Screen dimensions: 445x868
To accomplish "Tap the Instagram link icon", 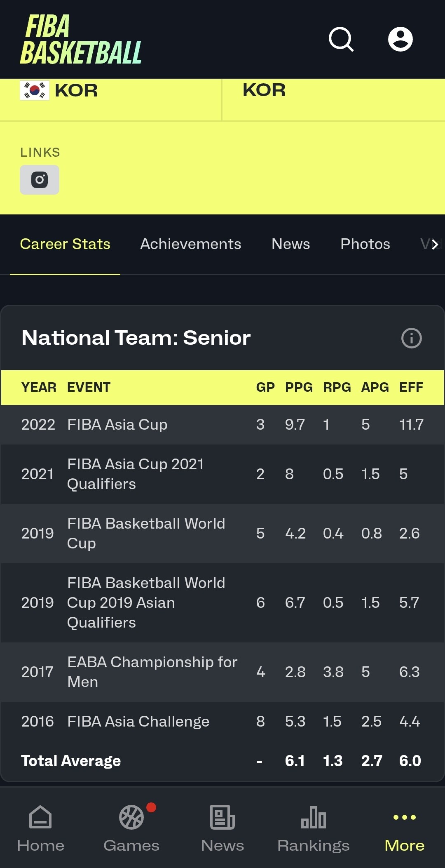I will coord(40,180).
